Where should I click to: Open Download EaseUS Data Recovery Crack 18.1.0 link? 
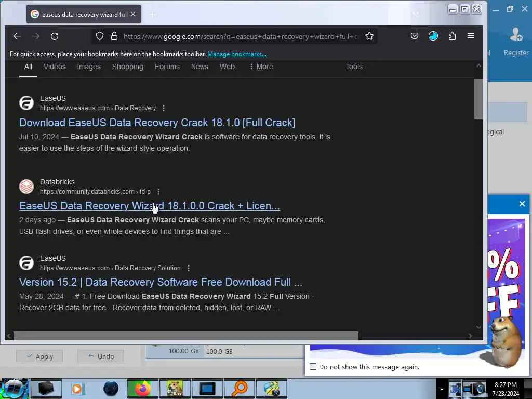(157, 123)
